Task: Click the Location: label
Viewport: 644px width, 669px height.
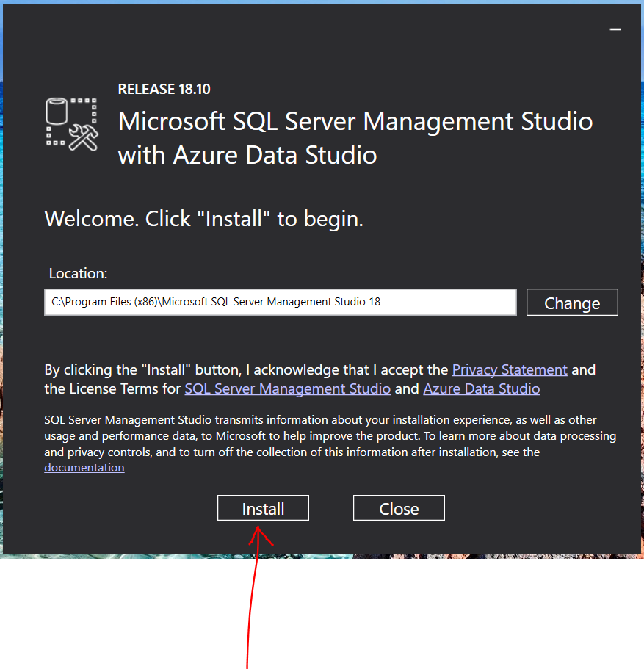Action: click(78, 273)
